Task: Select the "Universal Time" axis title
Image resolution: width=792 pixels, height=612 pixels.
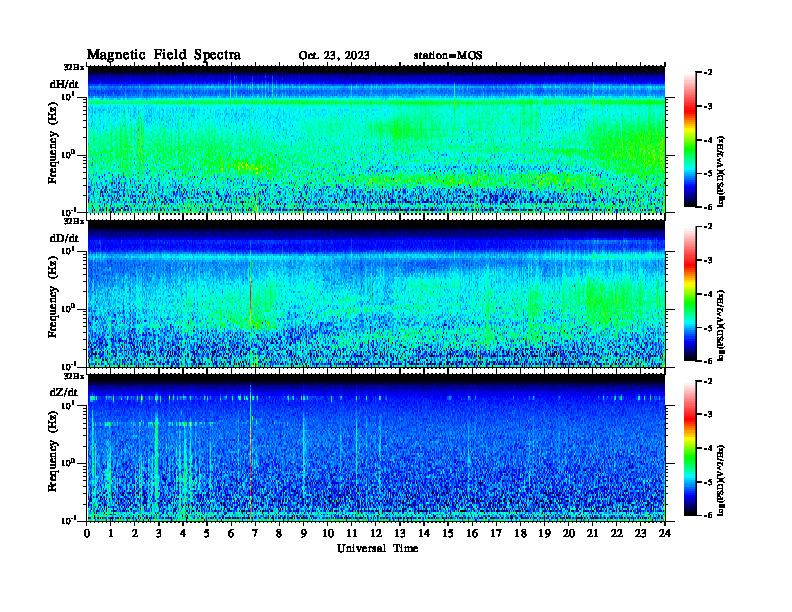Action: point(377,548)
